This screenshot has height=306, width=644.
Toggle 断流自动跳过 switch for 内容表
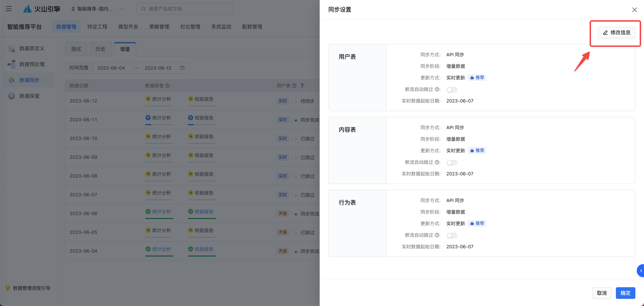click(x=452, y=163)
